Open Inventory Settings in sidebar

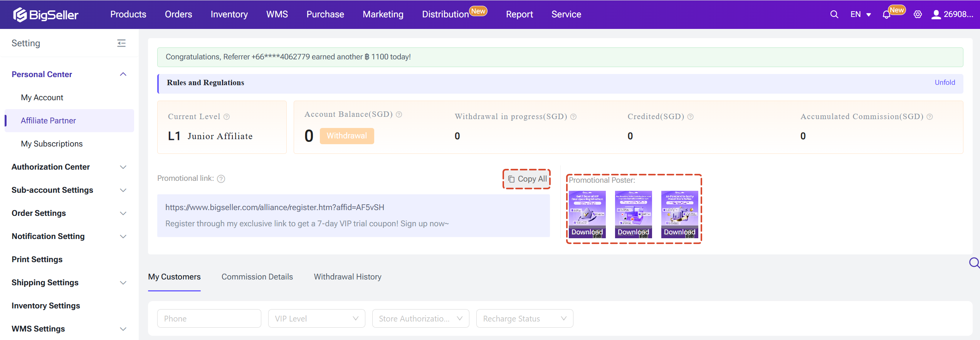pyautogui.click(x=46, y=306)
